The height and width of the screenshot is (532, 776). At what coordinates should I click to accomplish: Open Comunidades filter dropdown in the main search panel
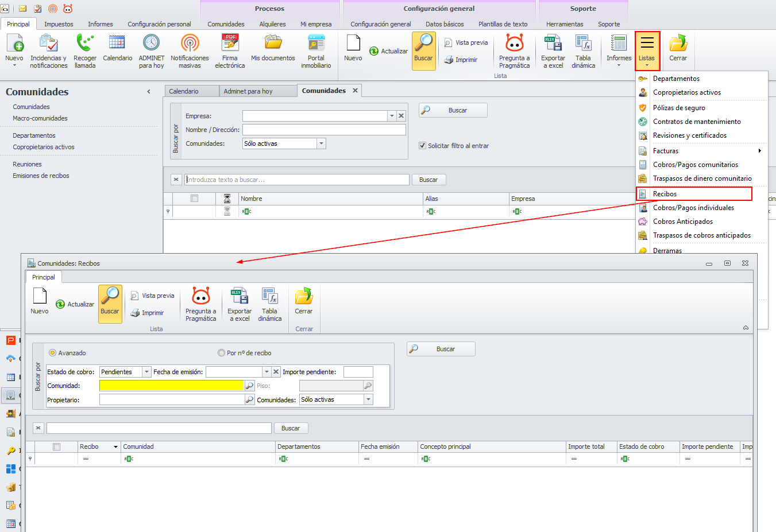(322, 143)
